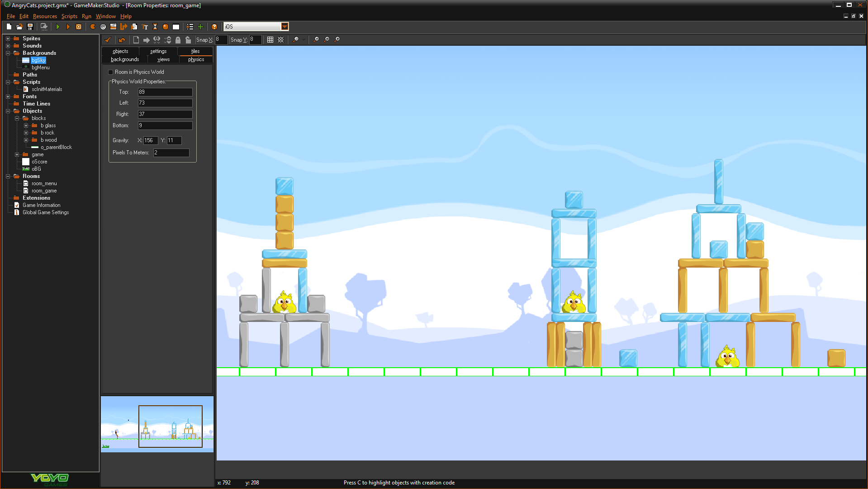The width and height of the screenshot is (868, 489).
Task: Open the iOS target platform dropdown
Action: (x=285, y=27)
